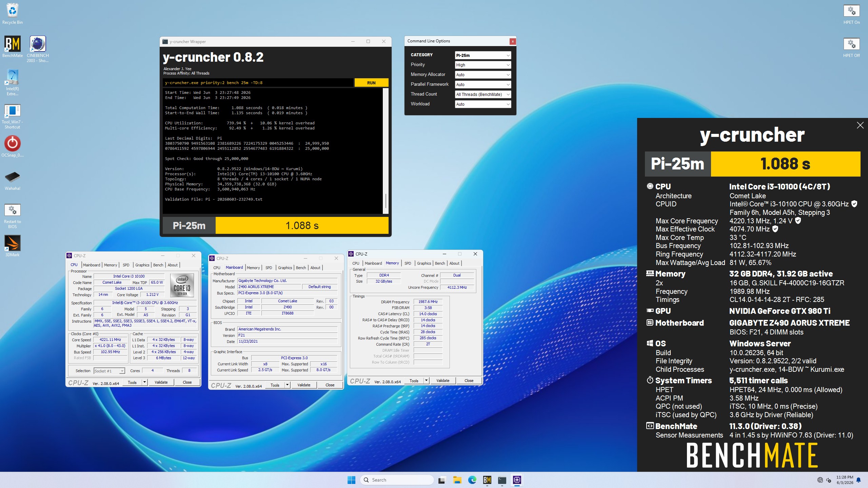Launch Microsoft Edge from the taskbar

(x=472, y=480)
